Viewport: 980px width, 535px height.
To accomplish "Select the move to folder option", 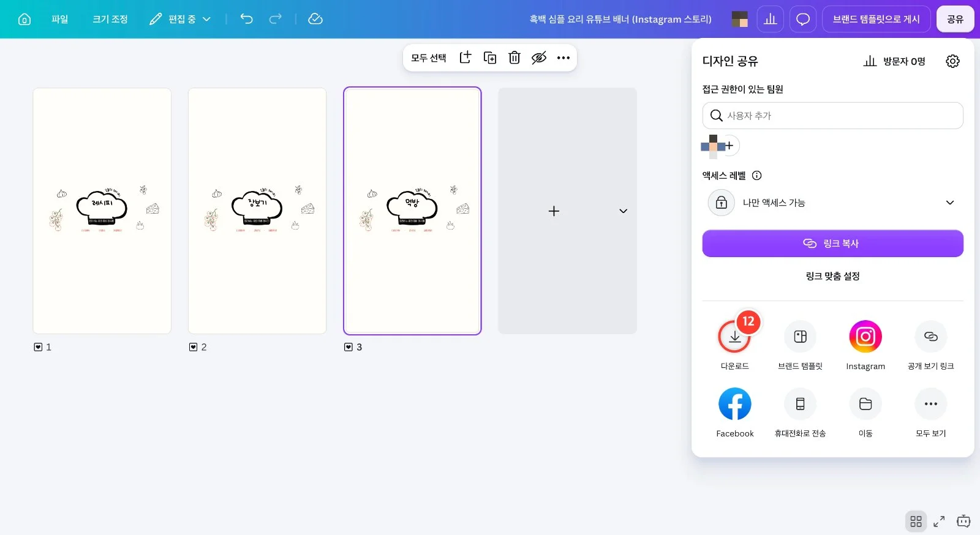I will point(865,404).
